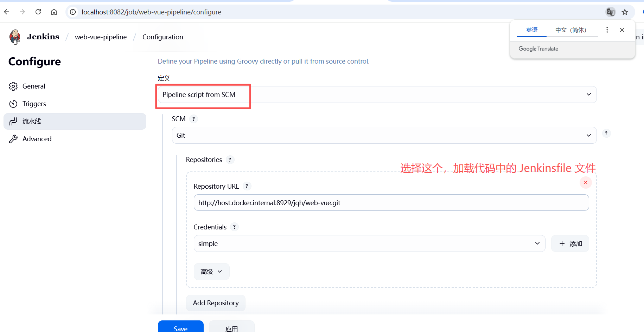Open Credentials help question mark
The height and width of the screenshot is (332, 644).
tap(234, 227)
